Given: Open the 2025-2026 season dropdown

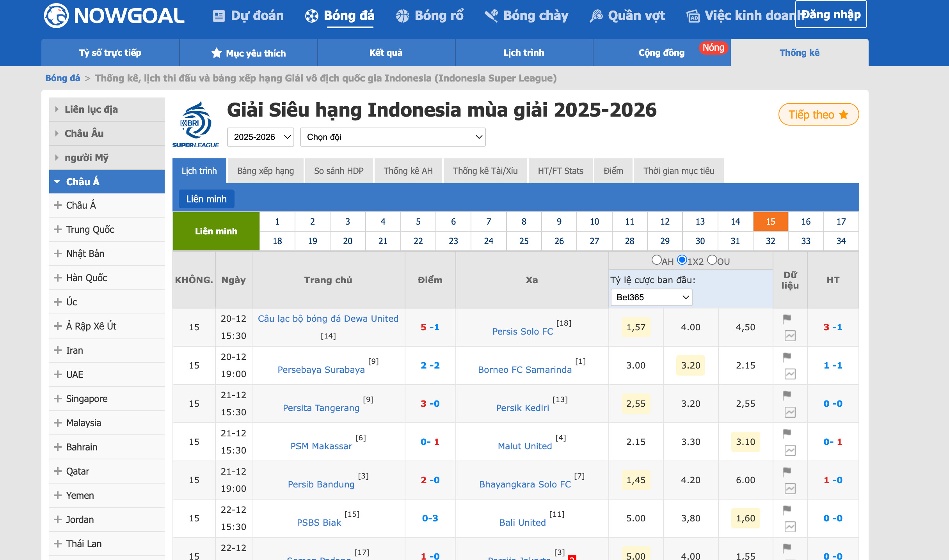Looking at the screenshot, I should (260, 137).
